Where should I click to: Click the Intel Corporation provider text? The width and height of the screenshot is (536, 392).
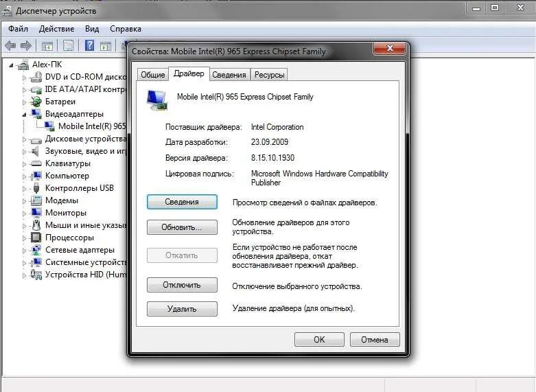pyautogui.click(x=277, y=127)
